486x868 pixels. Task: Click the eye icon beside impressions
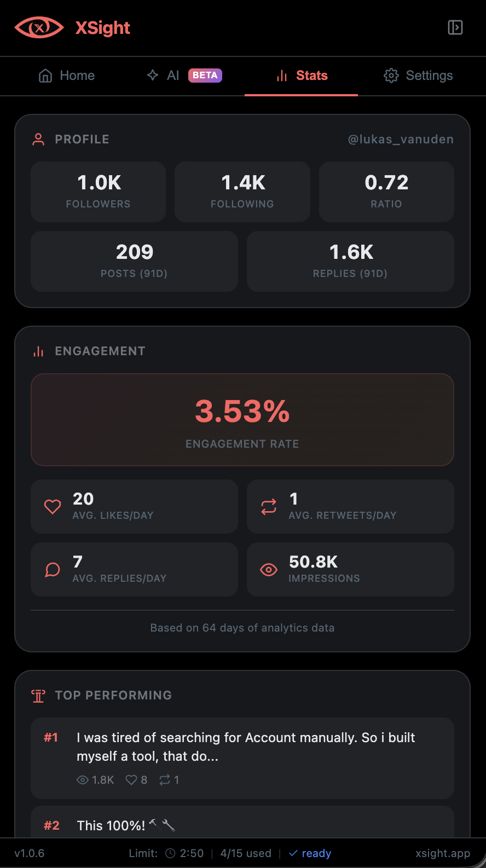point(268,569)
